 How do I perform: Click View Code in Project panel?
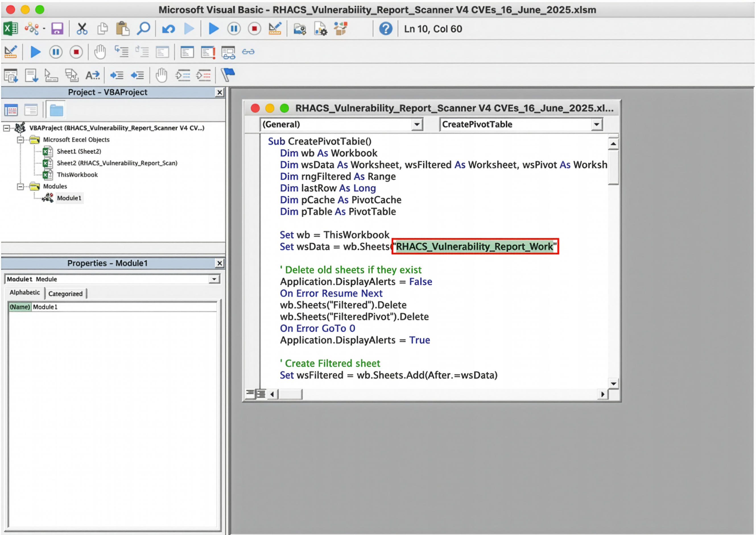11,110
